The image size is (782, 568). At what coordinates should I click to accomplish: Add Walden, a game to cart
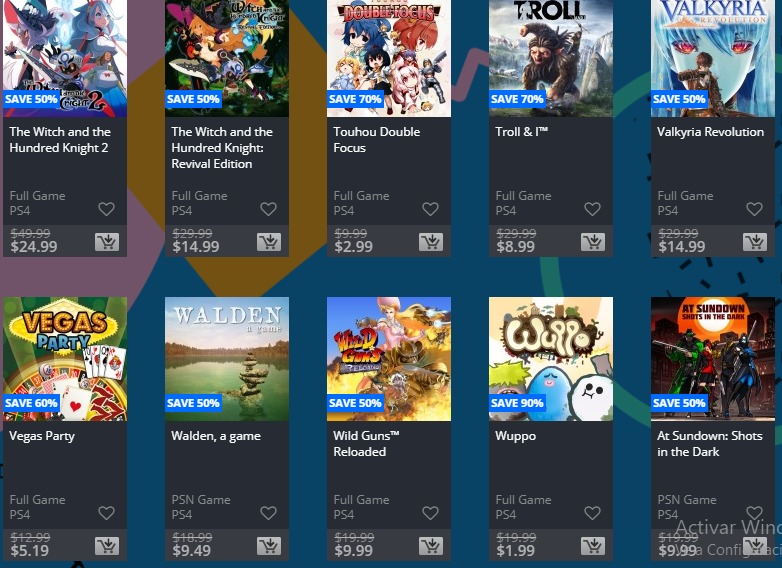click(269, 547)
